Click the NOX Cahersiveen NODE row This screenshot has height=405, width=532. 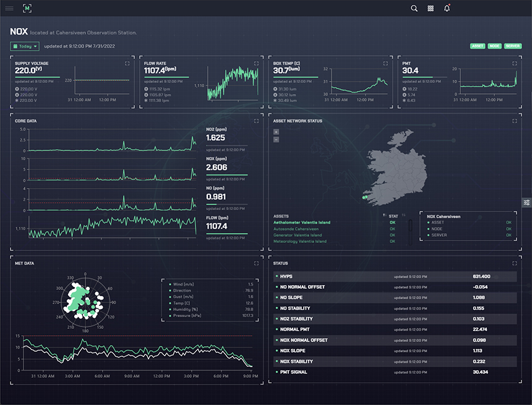[470, 229]
